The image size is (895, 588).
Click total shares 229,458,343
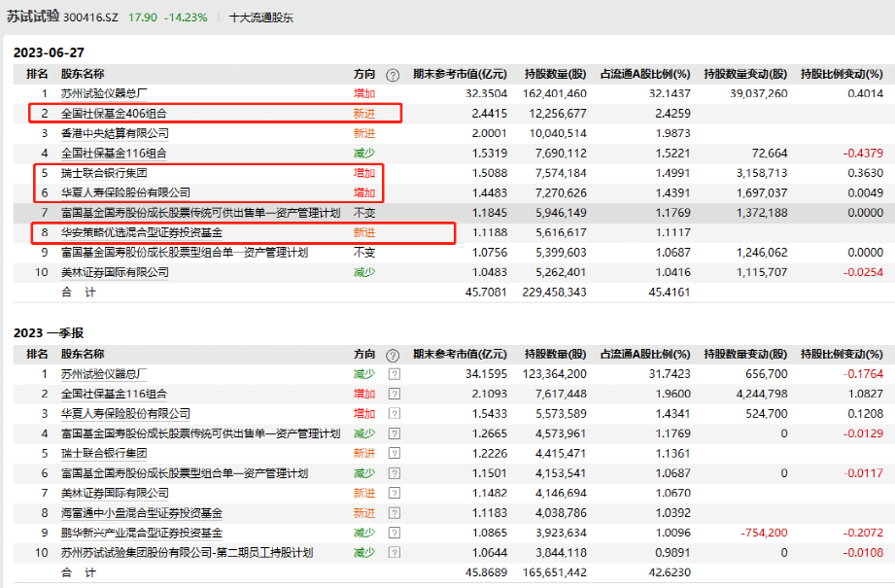554,293
